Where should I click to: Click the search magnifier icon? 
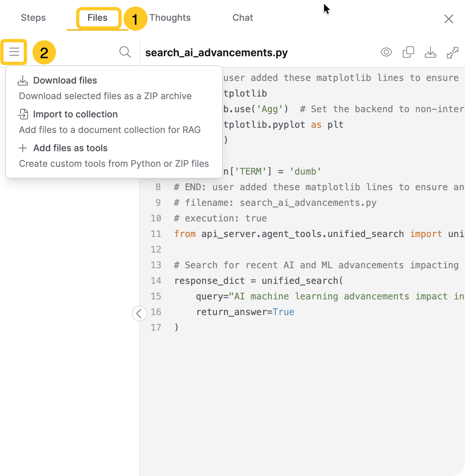[x=125, y=52]
